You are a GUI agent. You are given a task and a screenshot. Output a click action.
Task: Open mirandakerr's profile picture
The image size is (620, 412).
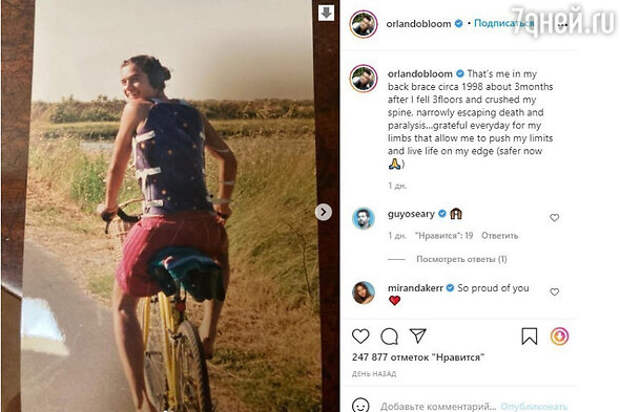363,291
